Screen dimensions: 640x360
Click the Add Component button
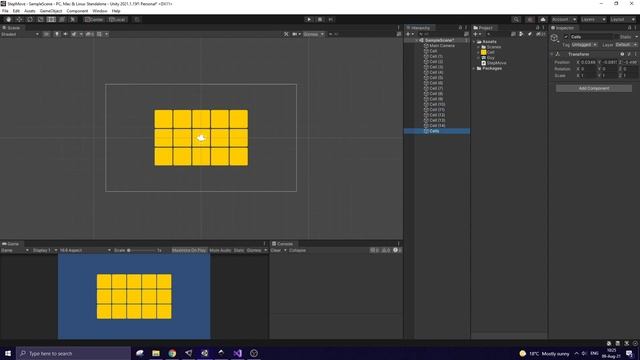click(x=594, y=89)
